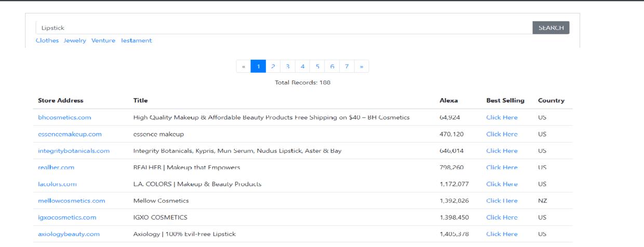Viewport: 644px width, 247px height.
Task: Click the Country column header
Action: click(x=551, y=100)
